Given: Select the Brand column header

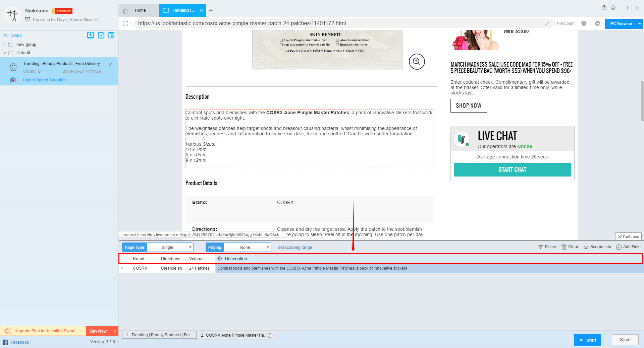Looking at the screenshot, I should pos(145,259).
